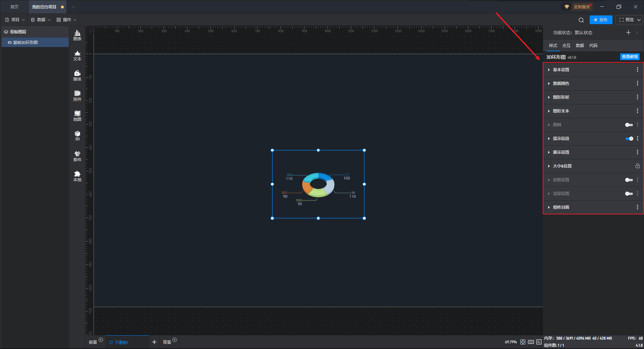Select the 基础3D环形图 layer
This screenshot has height=349, width=644.
(x=25, y=43)
